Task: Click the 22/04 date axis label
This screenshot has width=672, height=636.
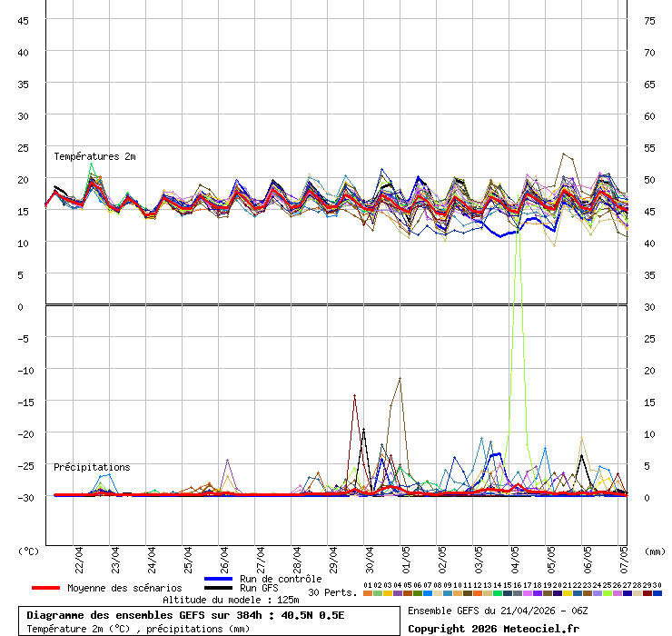Action: (80, 556)
